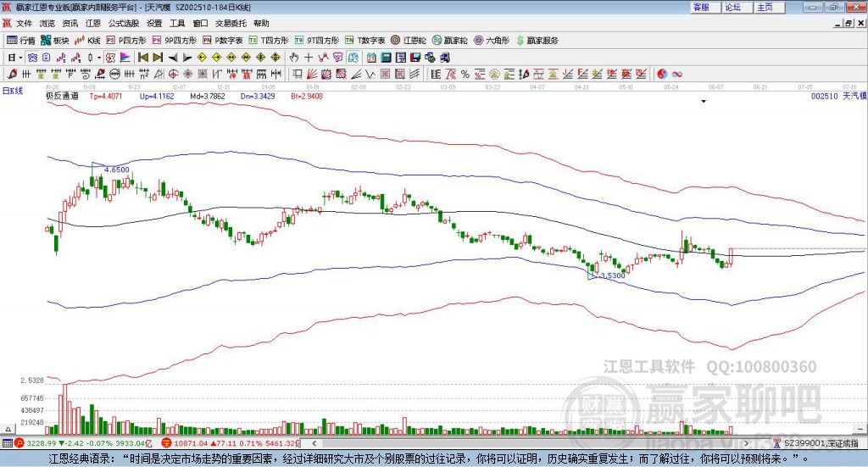Select the red pencil drawing tool
Screen dimensions: 868x467
[12, 74]
